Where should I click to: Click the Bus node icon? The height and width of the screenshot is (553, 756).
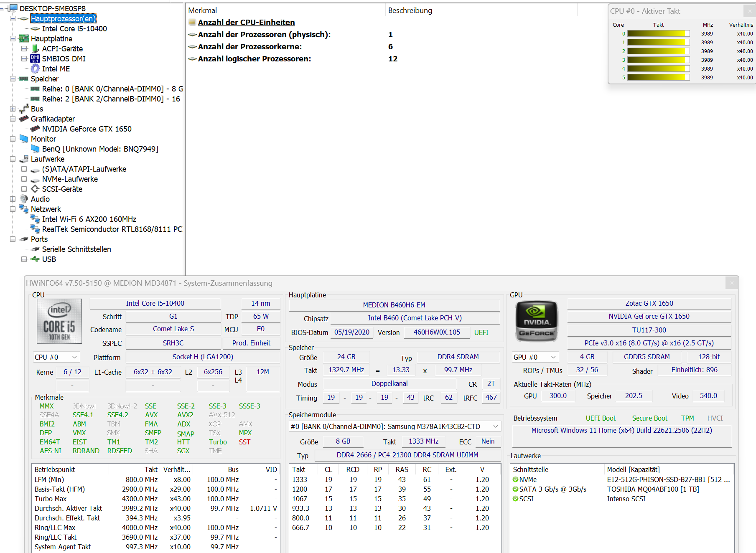tap(24, 109)
